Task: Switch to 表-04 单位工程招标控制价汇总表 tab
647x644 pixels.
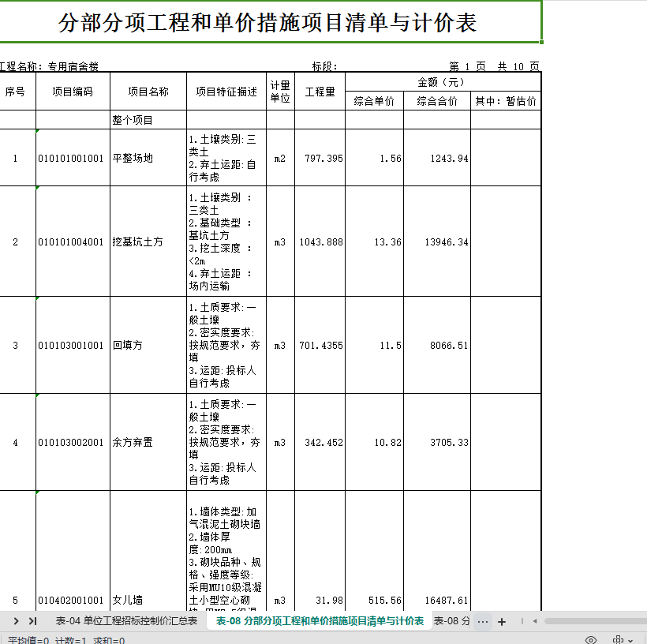Action: click(126, 621)
